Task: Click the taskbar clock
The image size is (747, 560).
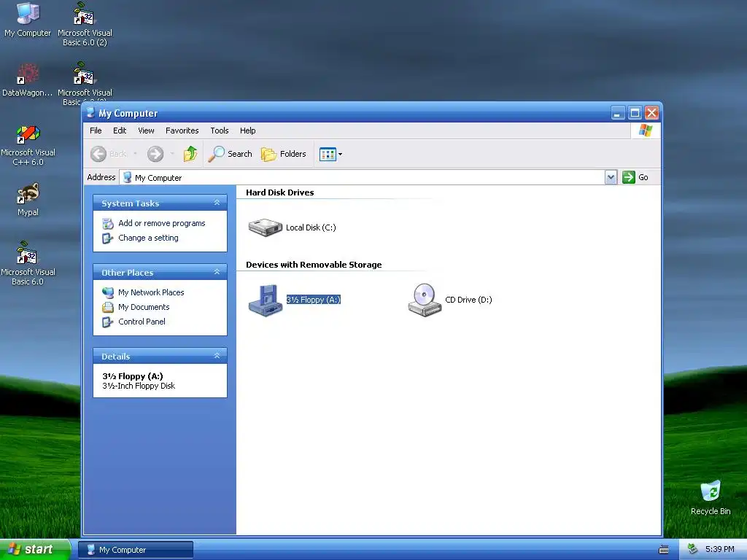Action: (x=720, y=549)
